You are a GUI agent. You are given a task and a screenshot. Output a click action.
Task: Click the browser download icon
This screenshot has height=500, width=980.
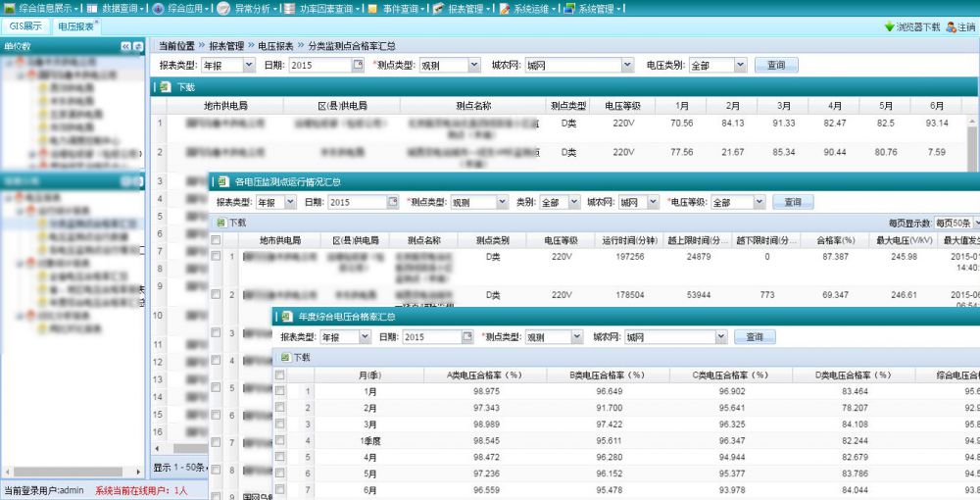[x=889, y=26]
